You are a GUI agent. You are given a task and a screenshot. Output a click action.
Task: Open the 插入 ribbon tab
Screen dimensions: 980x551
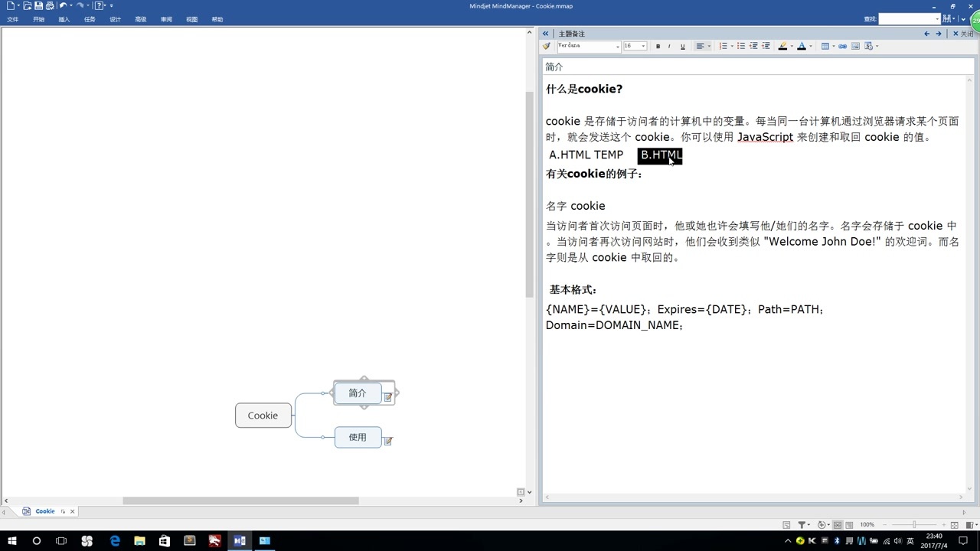[x=64, y=20]
